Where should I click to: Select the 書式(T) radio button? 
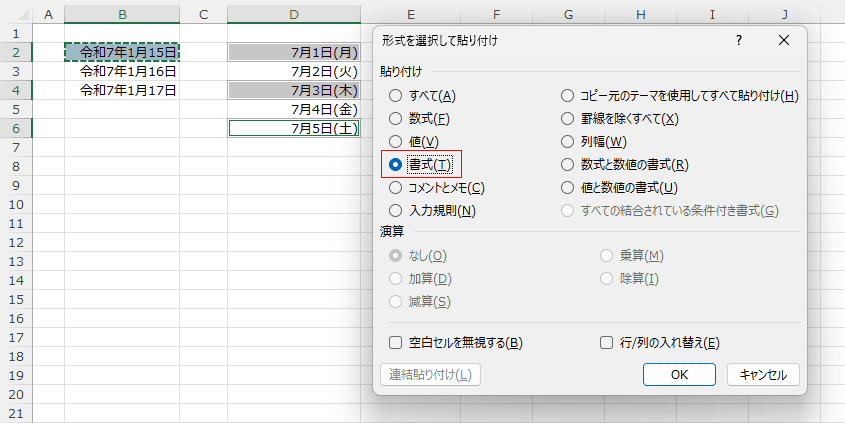pos(395,164)
